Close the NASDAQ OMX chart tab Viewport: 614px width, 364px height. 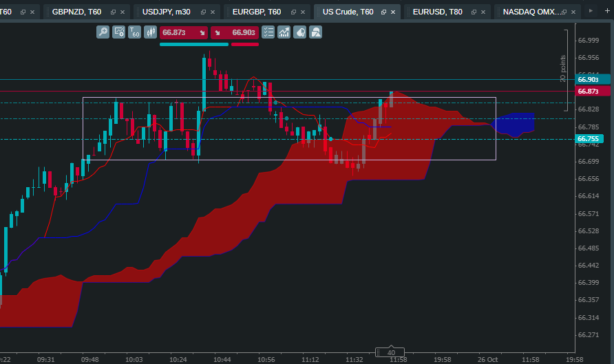[573, 12]
